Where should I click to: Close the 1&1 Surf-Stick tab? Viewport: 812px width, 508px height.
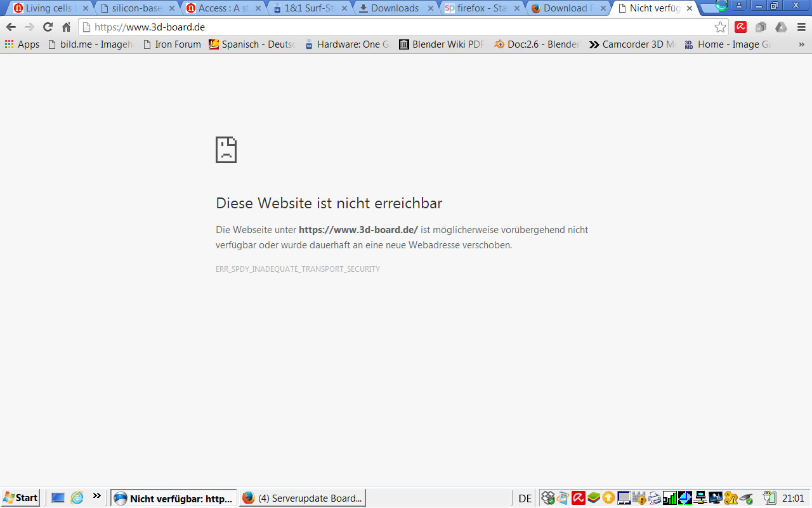pyautogui.click(x=344, y=8)
